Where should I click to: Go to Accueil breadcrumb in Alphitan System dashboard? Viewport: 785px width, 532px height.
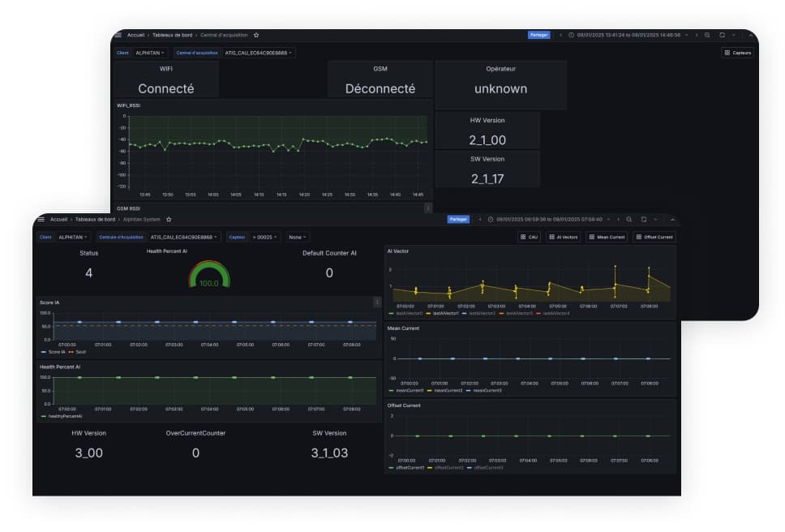(x=58, y=219)
